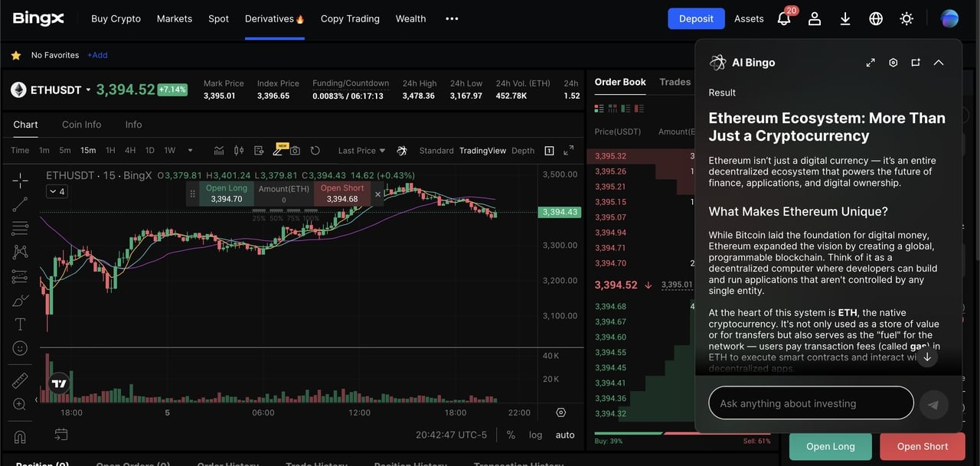Enable the magnet snap mode

[x=20, y=437]
